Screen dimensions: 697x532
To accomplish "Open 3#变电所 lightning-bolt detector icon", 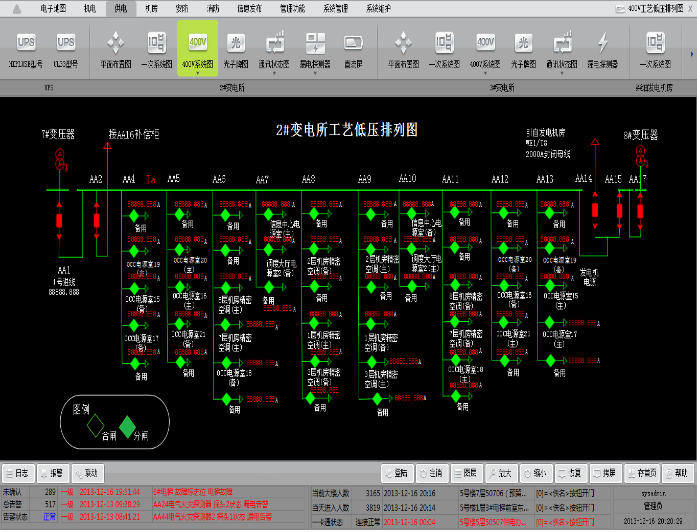I will [603, 43].
